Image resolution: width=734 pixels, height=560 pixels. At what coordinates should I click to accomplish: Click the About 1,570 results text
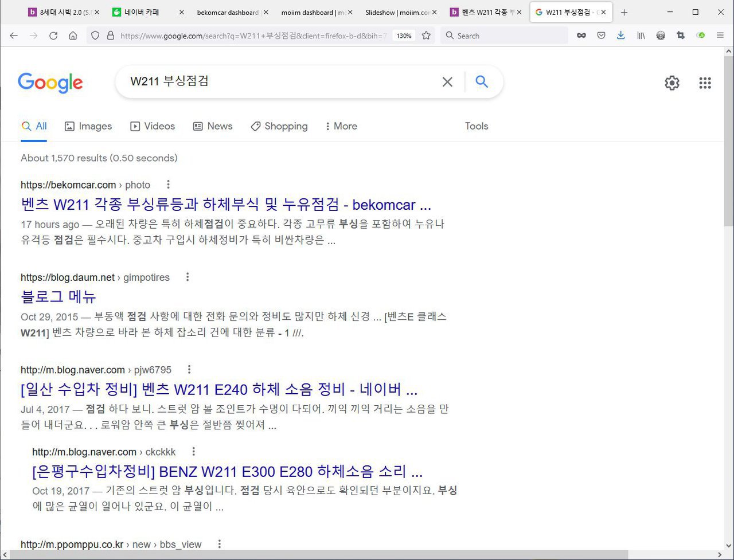[x=99, y=158]
